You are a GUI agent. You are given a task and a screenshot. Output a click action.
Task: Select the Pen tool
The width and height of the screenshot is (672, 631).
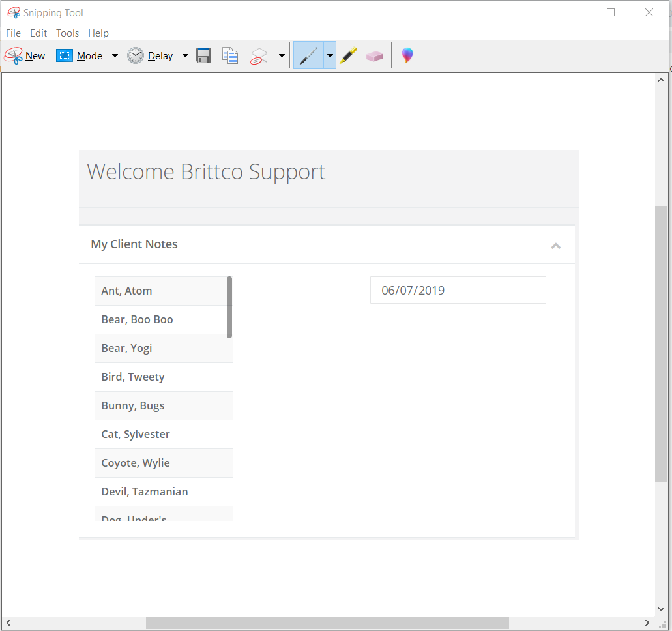(308, 56)
